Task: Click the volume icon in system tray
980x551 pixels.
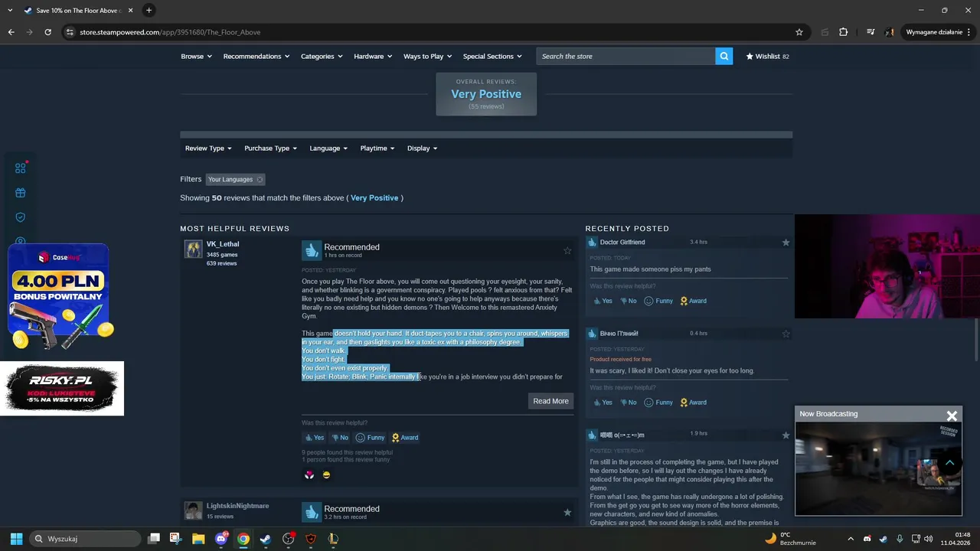Action: 929,539
